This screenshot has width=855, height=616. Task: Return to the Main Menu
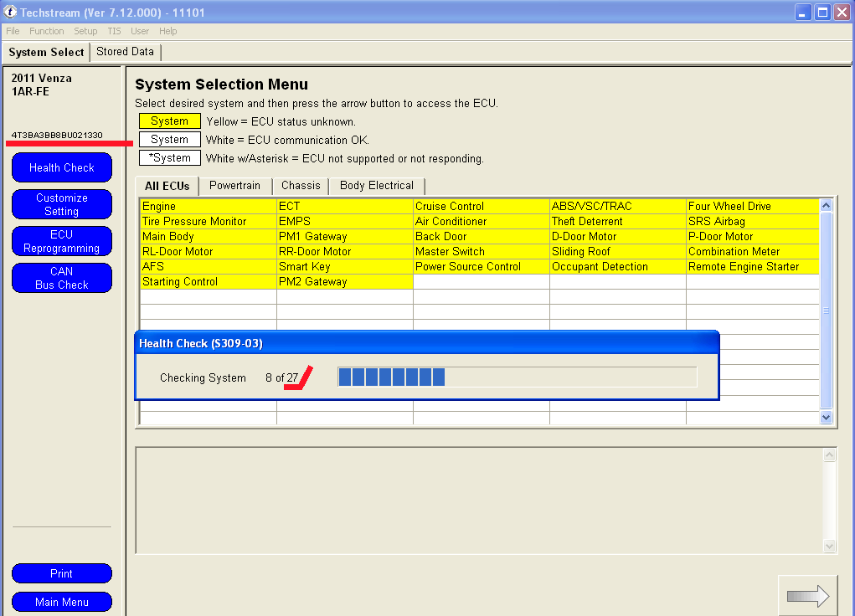click(x=62, y=602)
